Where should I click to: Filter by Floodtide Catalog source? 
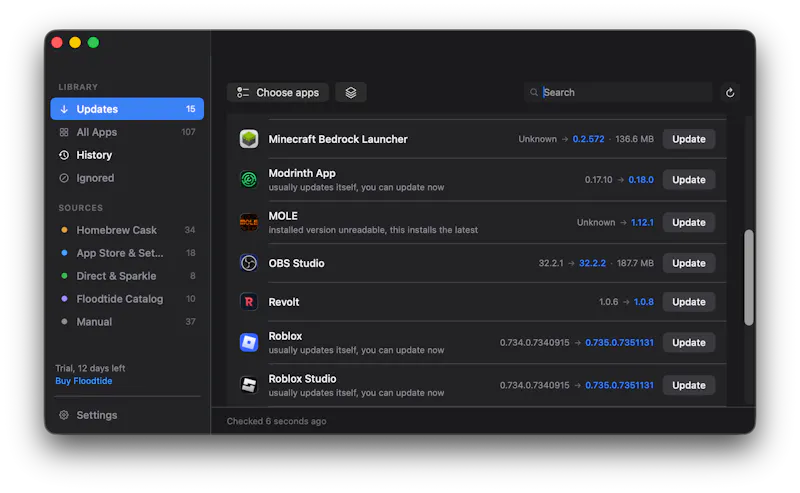coord(127,299)
